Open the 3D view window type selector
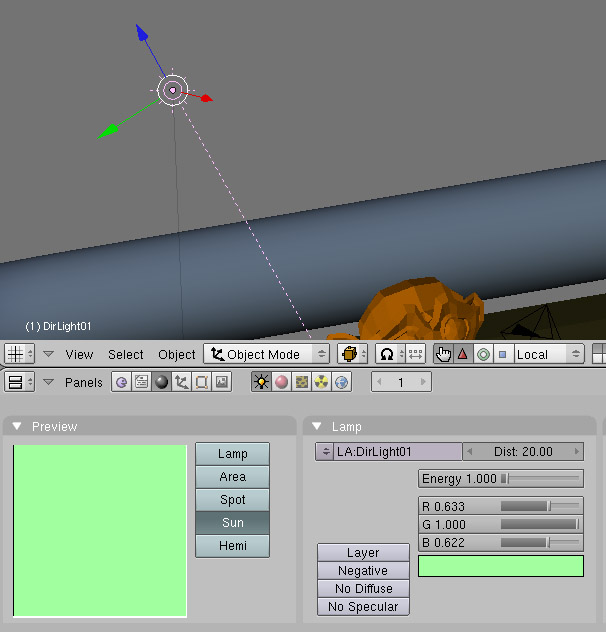The image size is (606, 632). (x=19, y=354)
